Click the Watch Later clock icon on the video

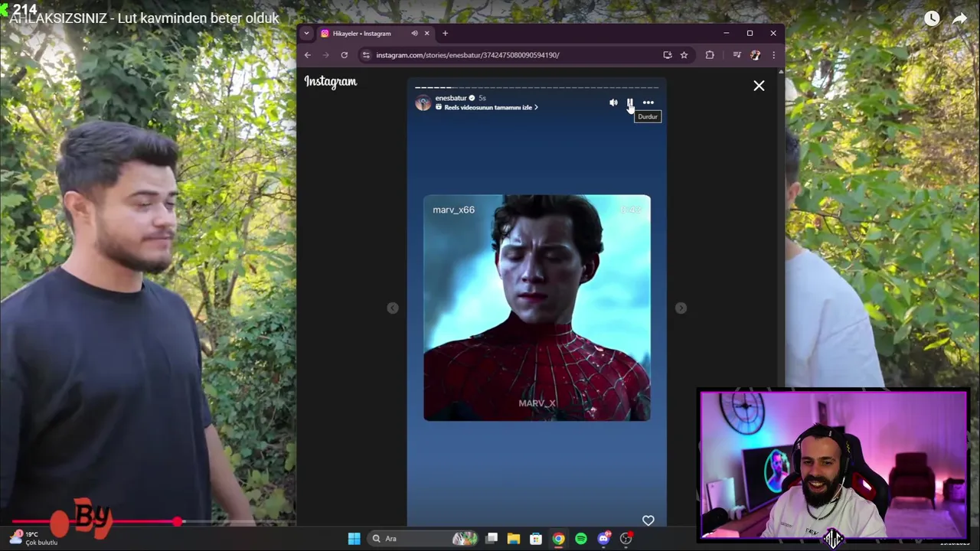pos(931,19)
